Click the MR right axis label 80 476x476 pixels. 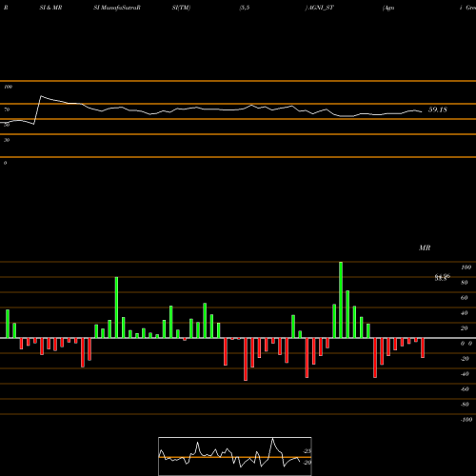pos(465,283)
